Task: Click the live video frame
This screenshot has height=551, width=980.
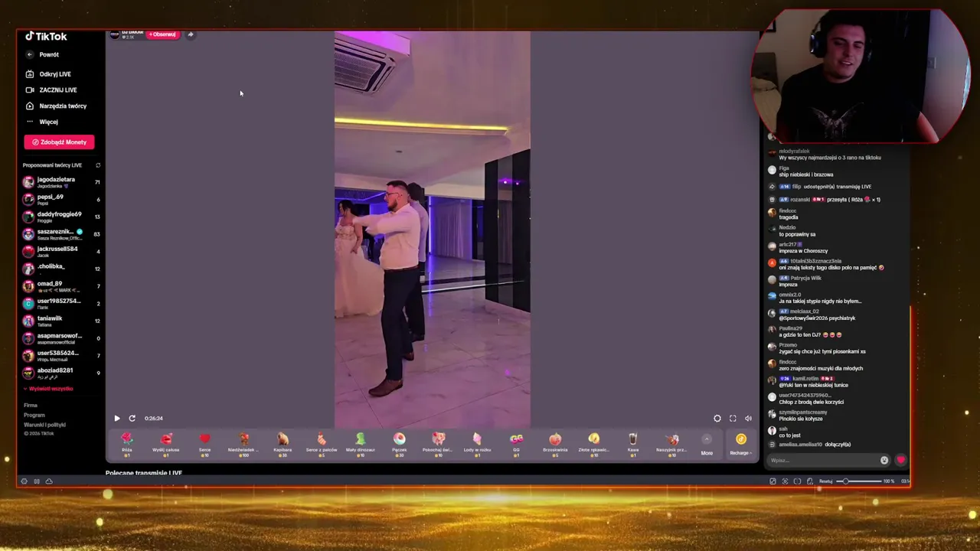Action: coord(432,229)
